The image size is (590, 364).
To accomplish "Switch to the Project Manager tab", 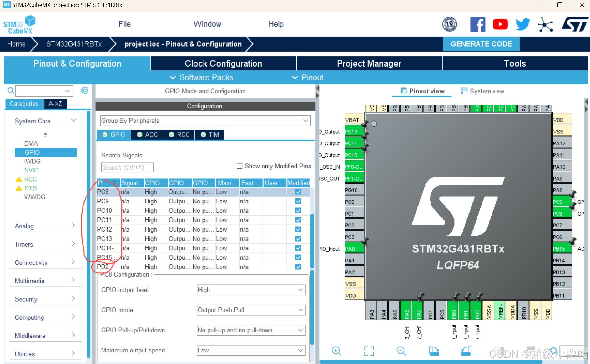I will click(369, 63).
